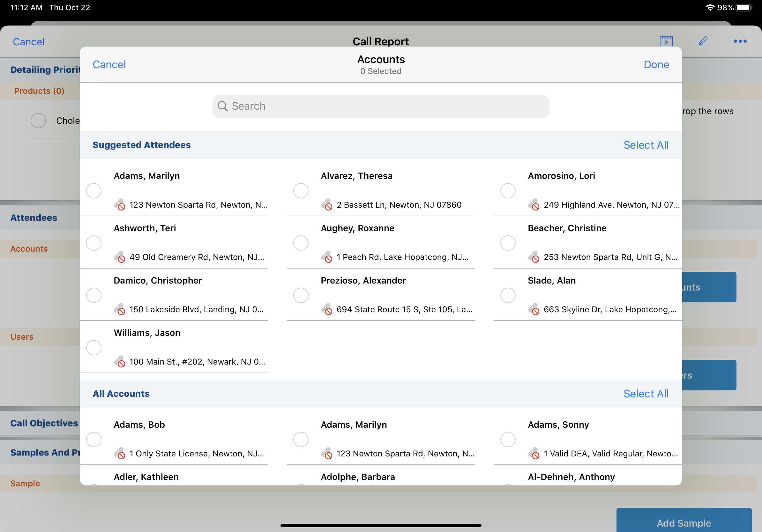Select the account entry Prezioso, Alexander
This screenshot has height=532, width=762.
pos(363,281)
